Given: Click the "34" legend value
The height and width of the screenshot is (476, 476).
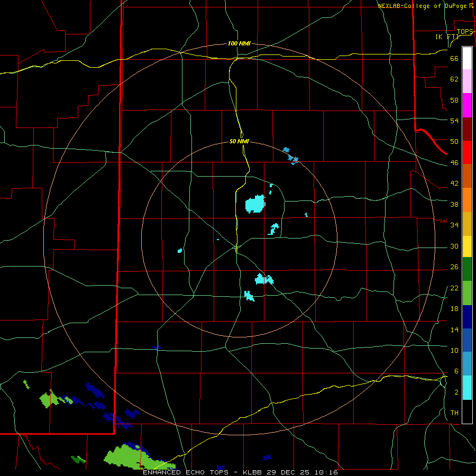Looking at the screenshot, I should click(454, 225).
